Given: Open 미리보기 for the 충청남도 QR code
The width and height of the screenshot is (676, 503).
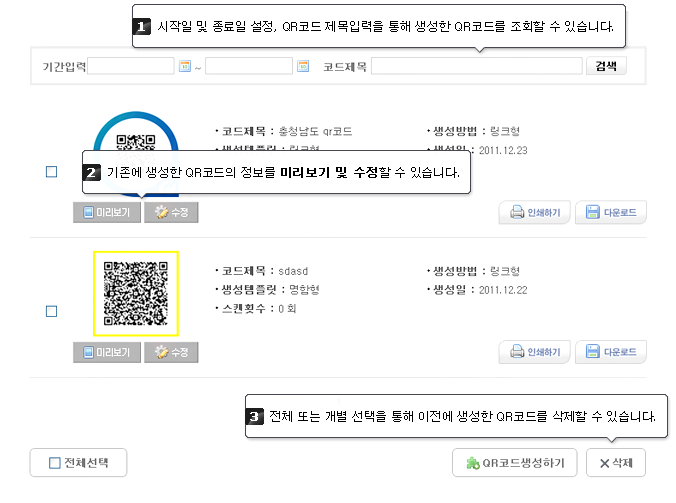Looking at the screenshot, I should click(107, 212).
